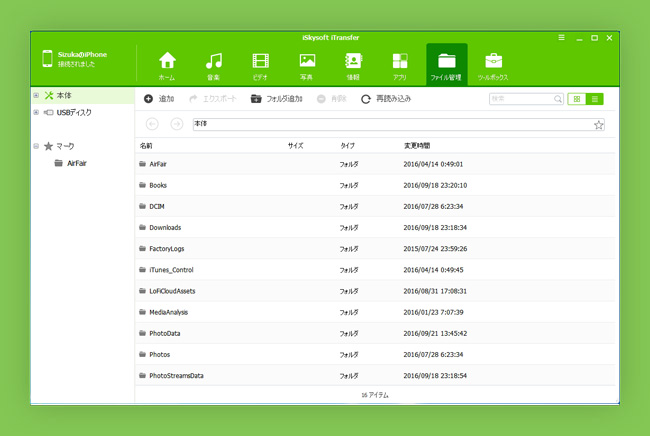Select the MediaAnalysis folder row
The width and height of the screenshot is (650, 436).
pos(375,312)
